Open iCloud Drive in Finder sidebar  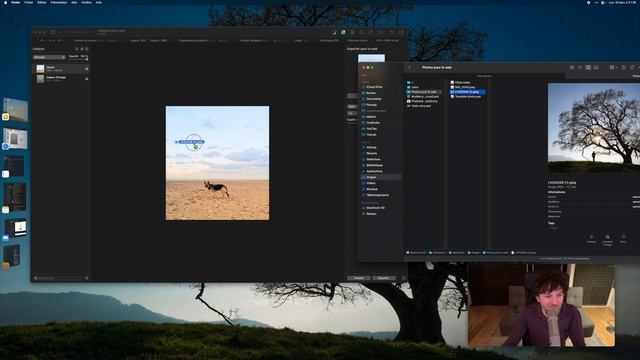pyautogui.click(x=374, y=87)
